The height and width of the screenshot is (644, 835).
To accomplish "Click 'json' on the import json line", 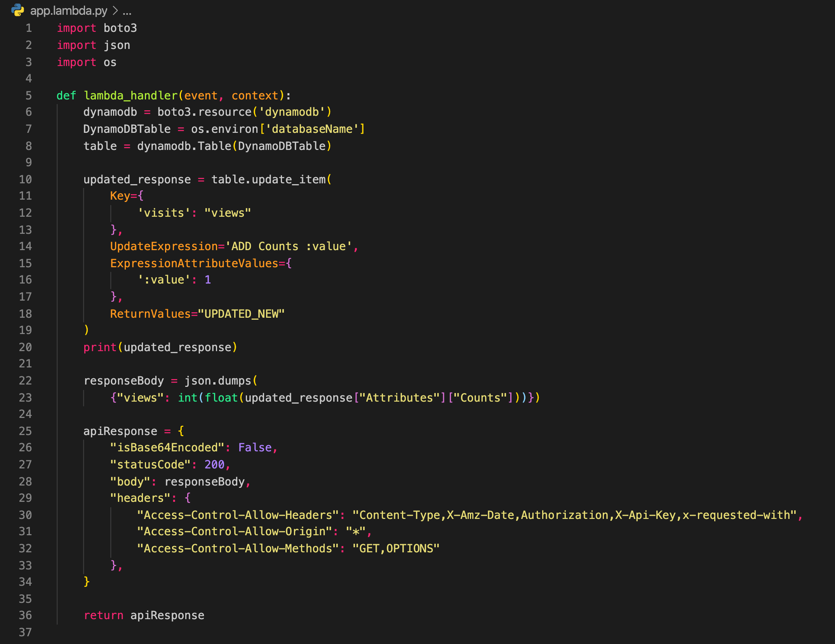I will coord(117,45).
